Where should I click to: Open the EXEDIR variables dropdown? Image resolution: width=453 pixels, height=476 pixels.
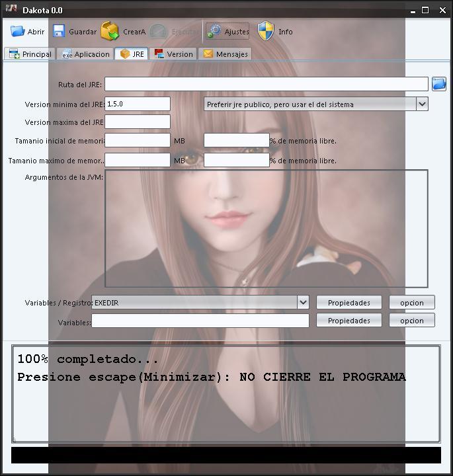[303, 302]
